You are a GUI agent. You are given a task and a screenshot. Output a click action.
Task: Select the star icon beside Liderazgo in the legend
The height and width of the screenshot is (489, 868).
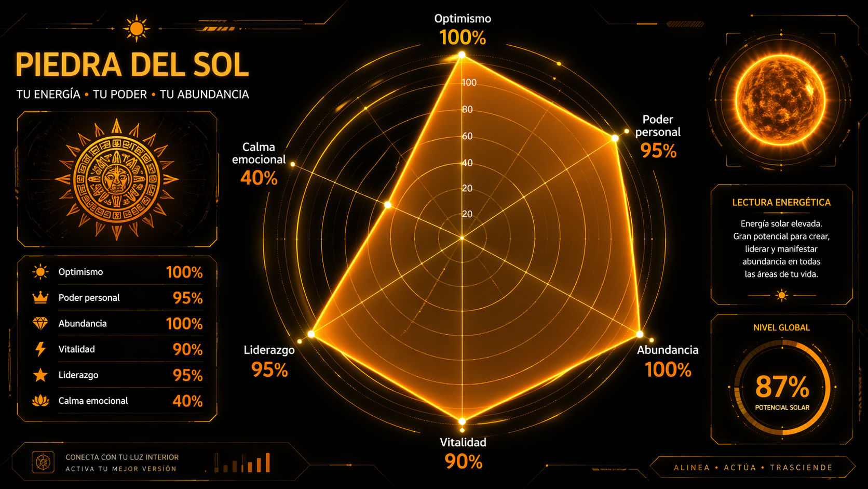40,375
